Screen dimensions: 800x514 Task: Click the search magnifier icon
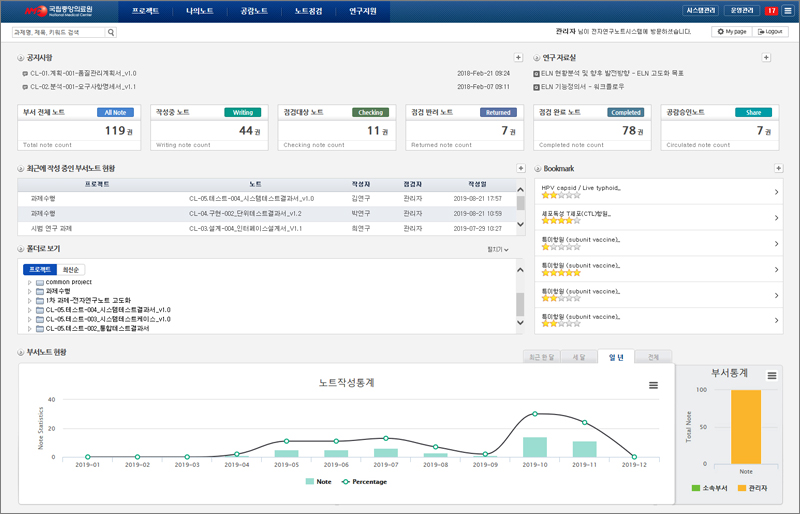tap(111, 33)
